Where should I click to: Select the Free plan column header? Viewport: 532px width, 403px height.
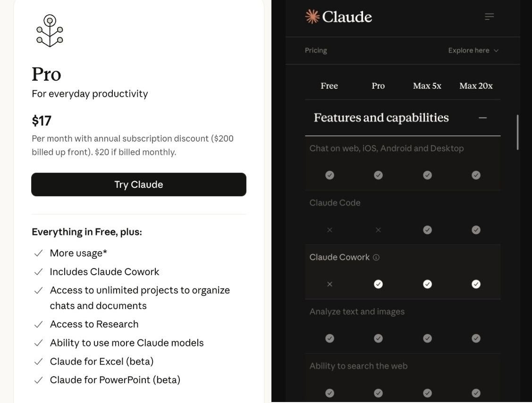coord(329,86)
